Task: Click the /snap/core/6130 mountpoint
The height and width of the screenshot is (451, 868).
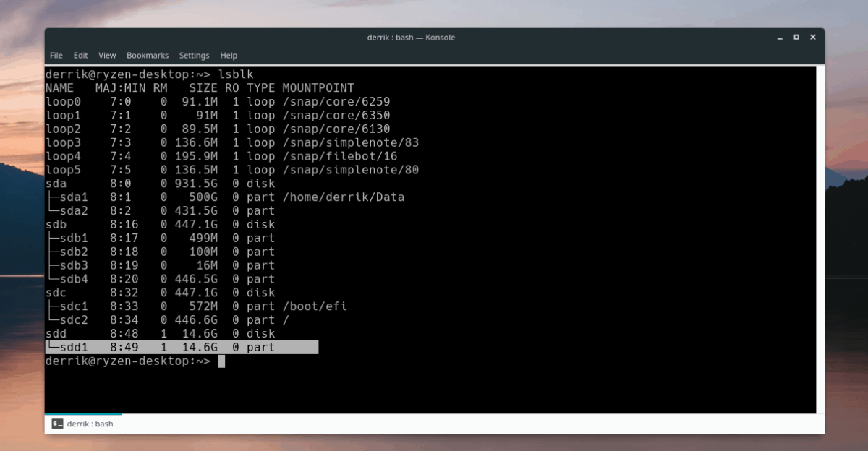Action: pos(336,129)
